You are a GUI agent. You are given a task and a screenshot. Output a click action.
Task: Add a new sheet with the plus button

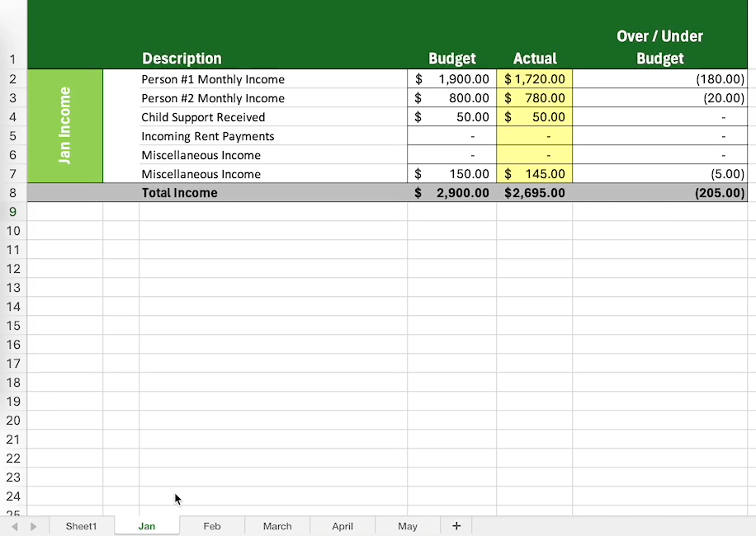pyautogui.click(x=456, y=525)
